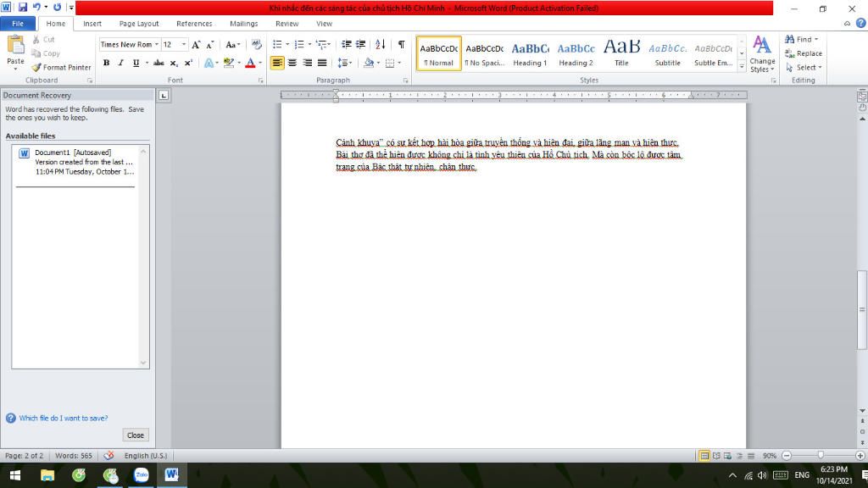Image resolution: width=868 pixels, height=488 pixels.
Task: Open Zalo from the taskbar
Action: pos(142,475)
